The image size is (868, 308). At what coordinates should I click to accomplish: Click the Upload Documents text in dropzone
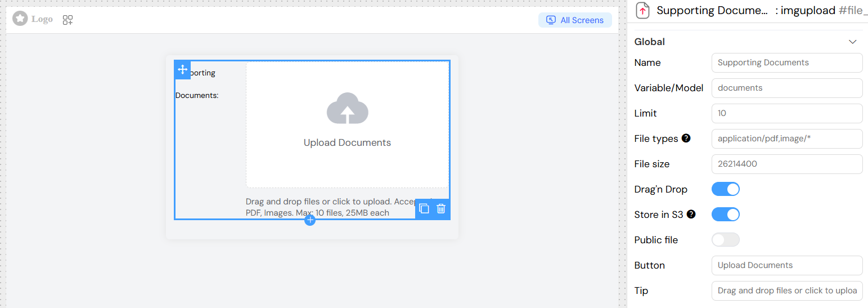click(347, 142)
